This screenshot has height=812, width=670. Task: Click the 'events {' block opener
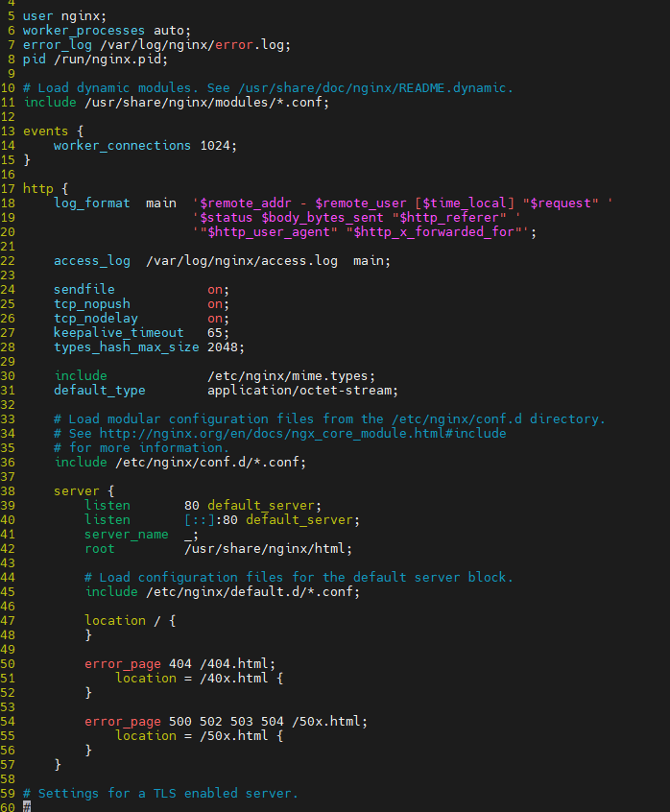coord(54,131)
